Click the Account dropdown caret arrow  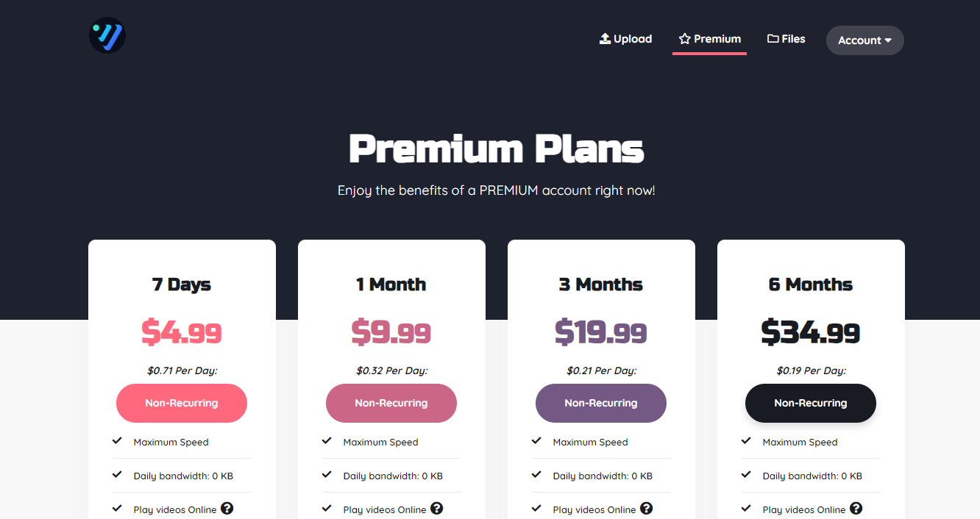click(888, 40)
